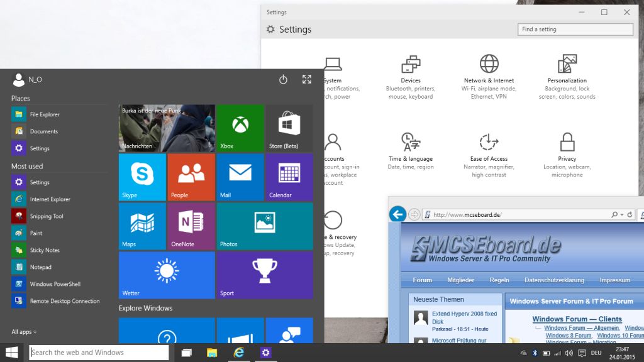Image resolution: width=644 pixels, height=362 pixels.
Task: Switch to Internet Explorer on the taskbar
Action: coord(238,353)
